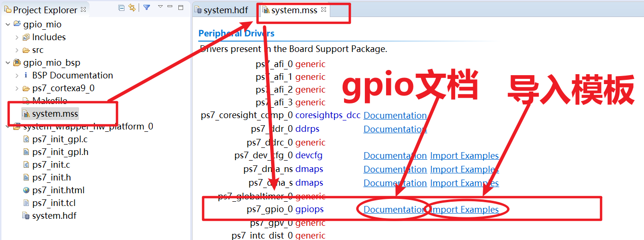The width and height of the screenshot is (644, 240).
Task: Toggle Link with Editor icon
Action: click(x=132, y=8)
